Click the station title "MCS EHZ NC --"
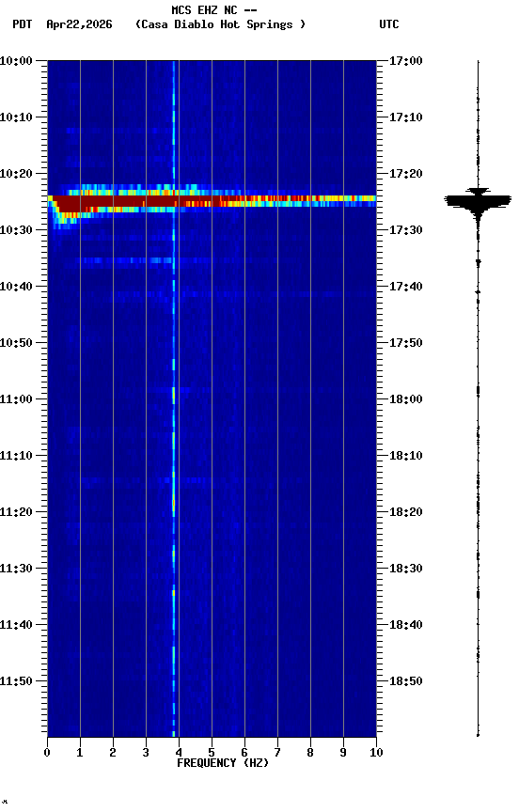The width and height of the screenshot is (519, 812). tap(214, 9)
